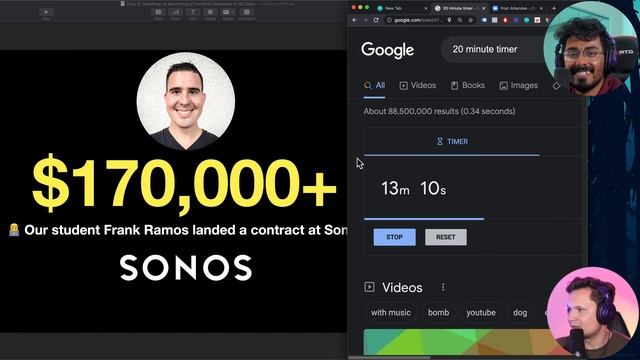Go forward in the Chrome browser
Screen dimensions: 640x360
[365, 20]
